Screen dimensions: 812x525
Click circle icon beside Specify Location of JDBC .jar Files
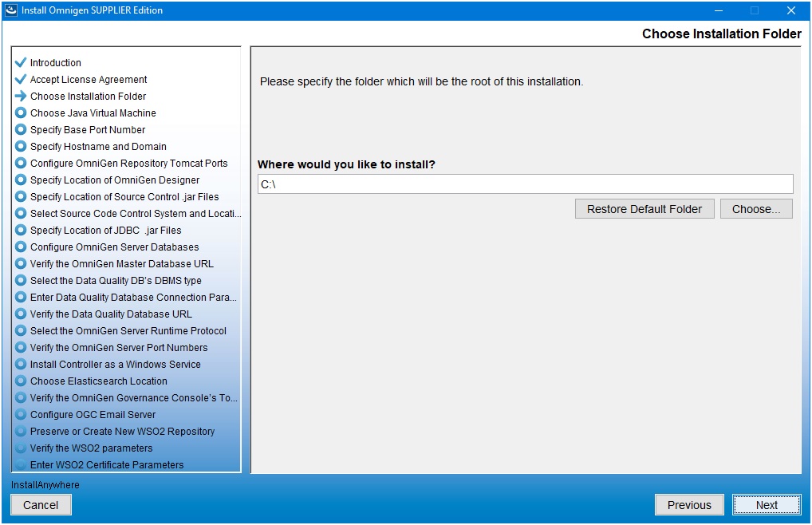(21, 230)
